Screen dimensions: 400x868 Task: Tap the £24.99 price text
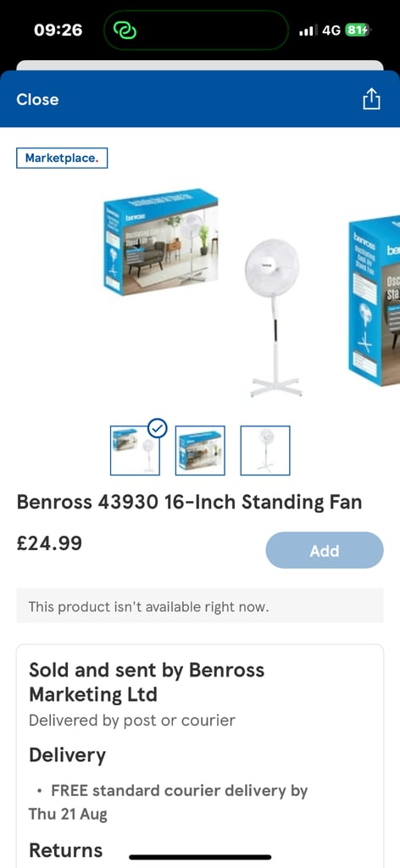(49, 543)
